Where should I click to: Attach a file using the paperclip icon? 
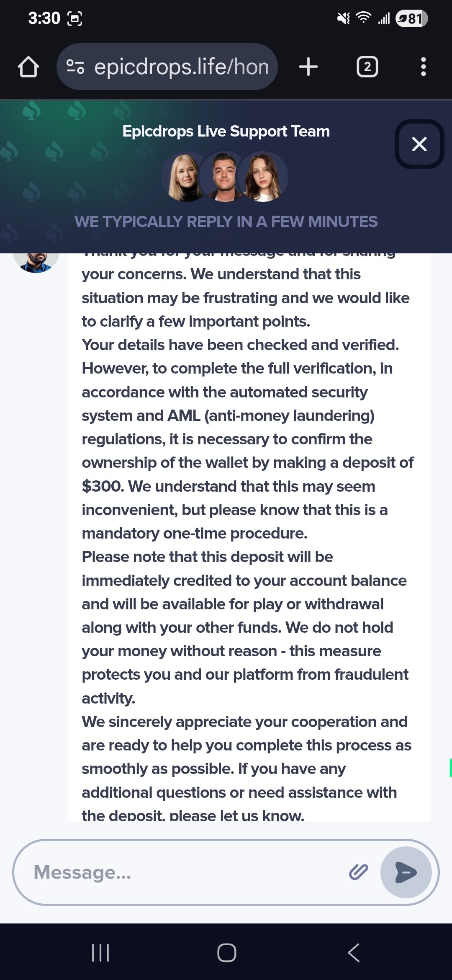[x=358, y=872]
